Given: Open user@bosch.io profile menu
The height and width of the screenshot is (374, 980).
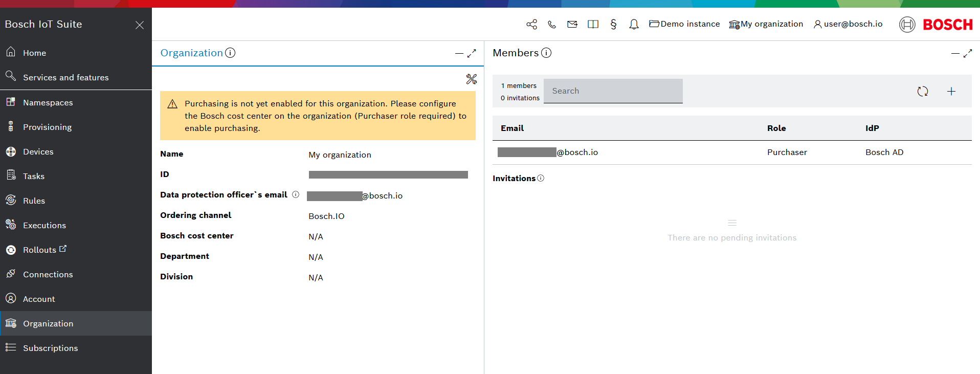Looking at the screenshot, I should coord(848,24).
